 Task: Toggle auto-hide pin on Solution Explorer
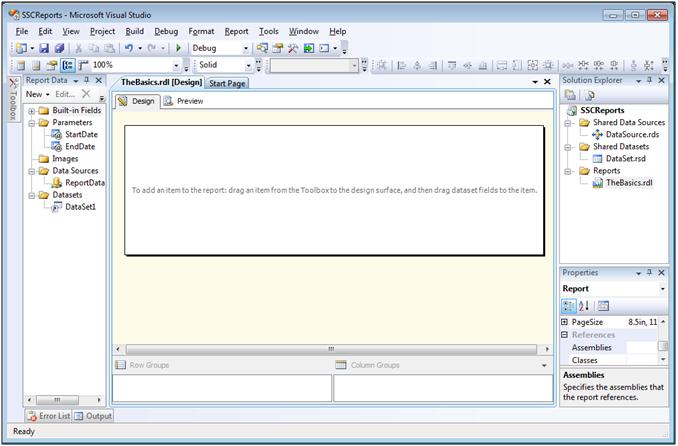point(649,80)
